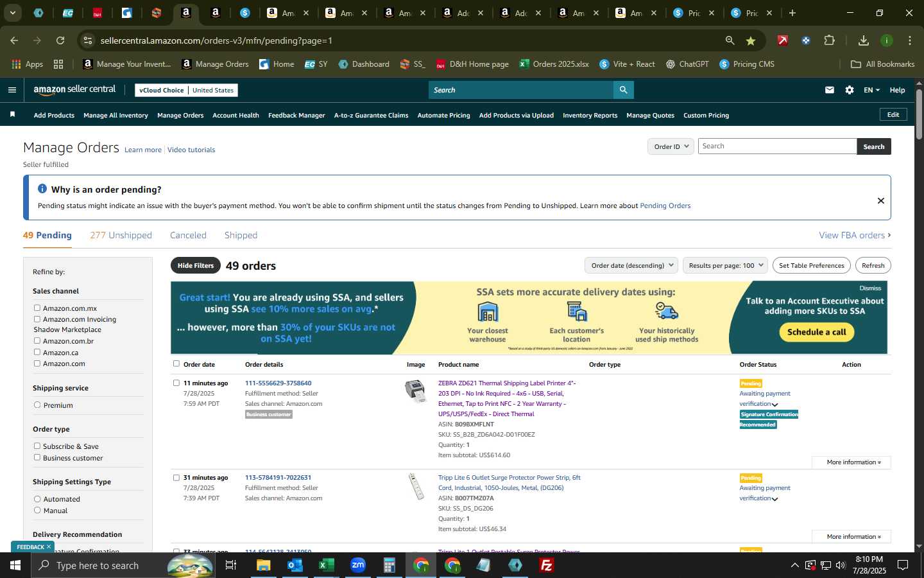
Task: Open the Results per page dropdown
Action: 725,265
